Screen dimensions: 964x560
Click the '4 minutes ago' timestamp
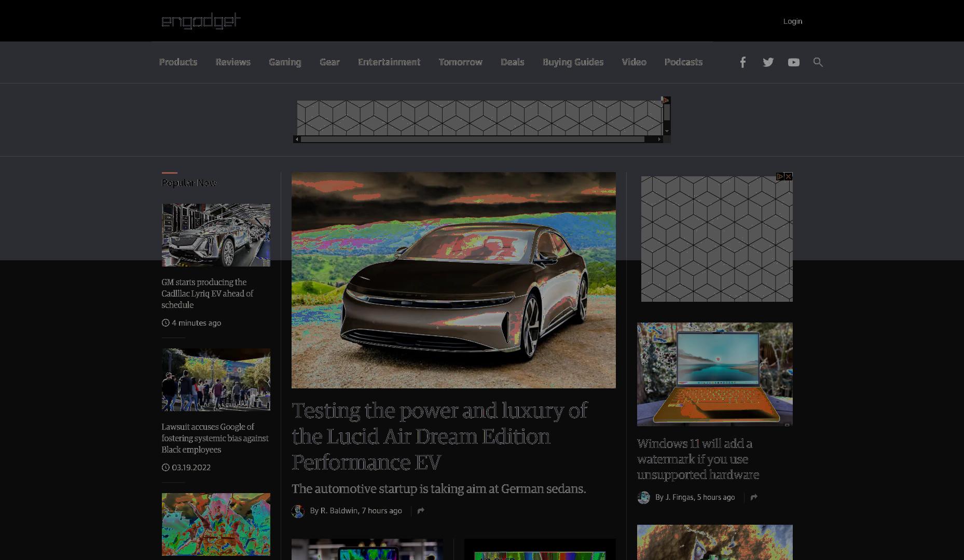[x=196, y=323]
